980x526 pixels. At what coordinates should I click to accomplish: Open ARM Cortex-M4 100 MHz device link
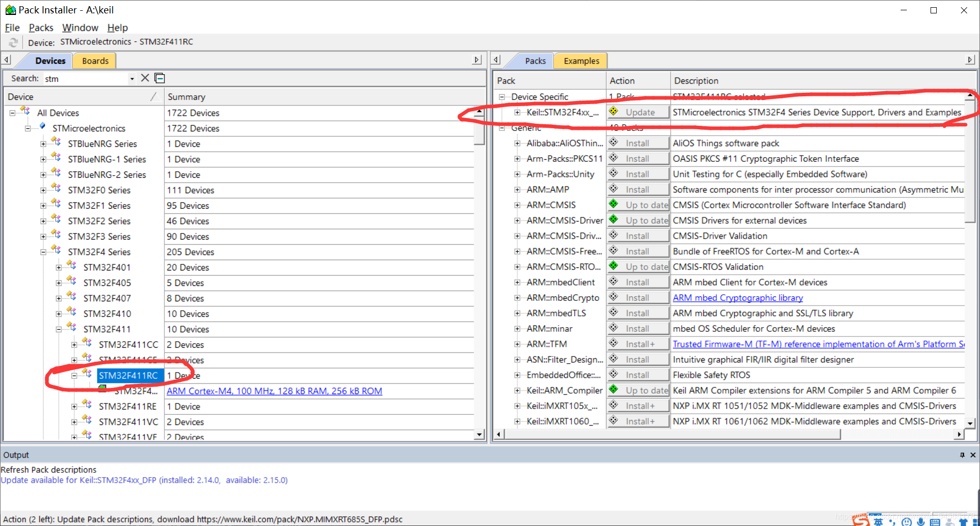point(274,391)
